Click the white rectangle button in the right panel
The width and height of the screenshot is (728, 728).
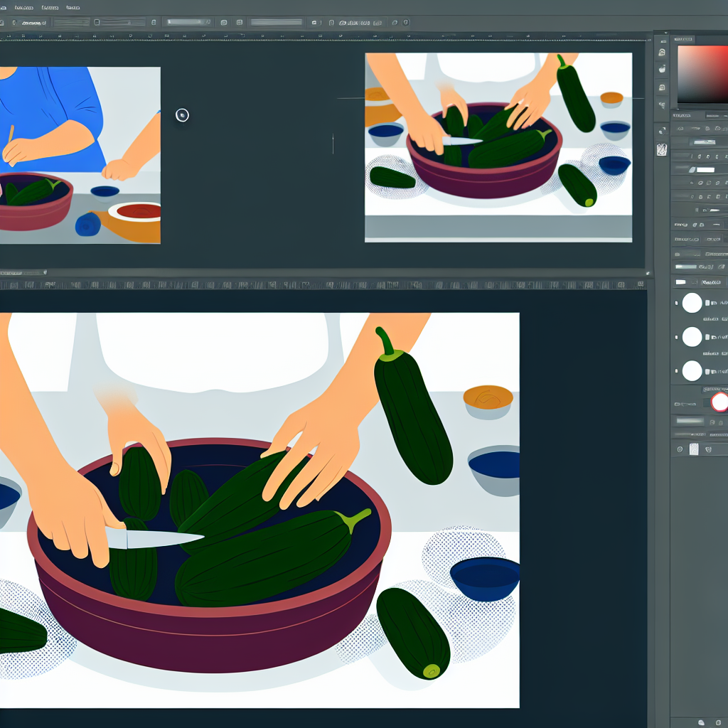tap(705, 170)
